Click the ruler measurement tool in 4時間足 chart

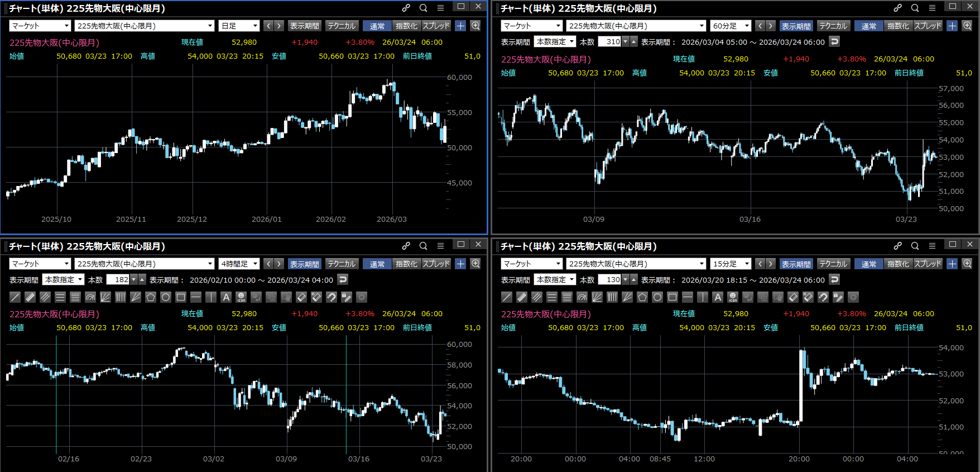click(30, 297)
